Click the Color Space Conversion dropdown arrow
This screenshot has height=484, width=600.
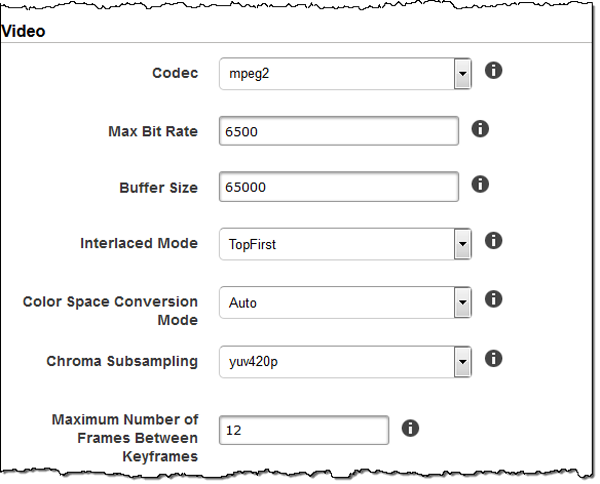(x=463, y=303)
